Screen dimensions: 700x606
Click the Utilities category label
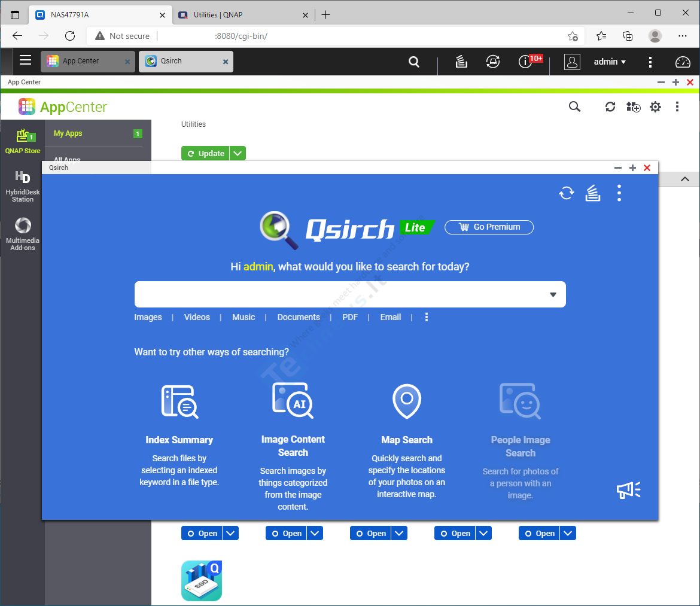click(x=193, y=124)
